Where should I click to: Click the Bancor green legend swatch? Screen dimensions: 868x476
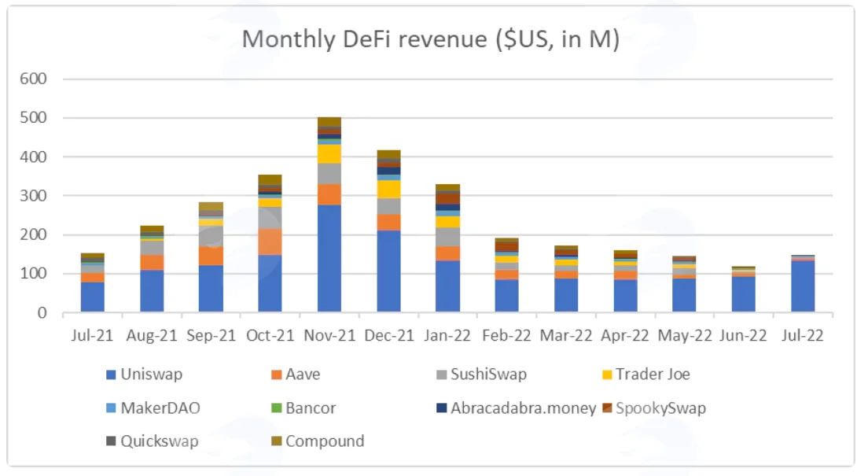(x=276, y=408)
